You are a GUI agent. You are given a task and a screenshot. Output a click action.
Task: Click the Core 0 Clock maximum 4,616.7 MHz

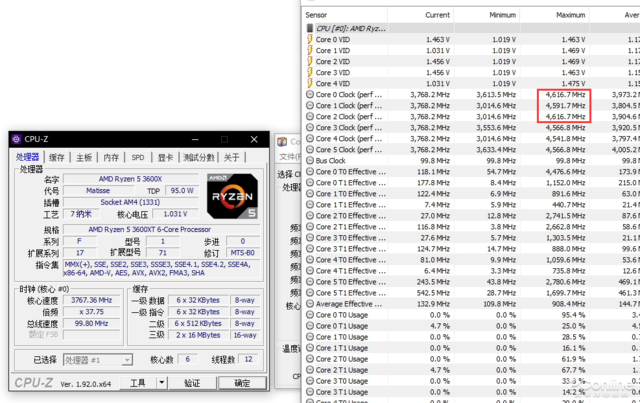tap(565, 94)
